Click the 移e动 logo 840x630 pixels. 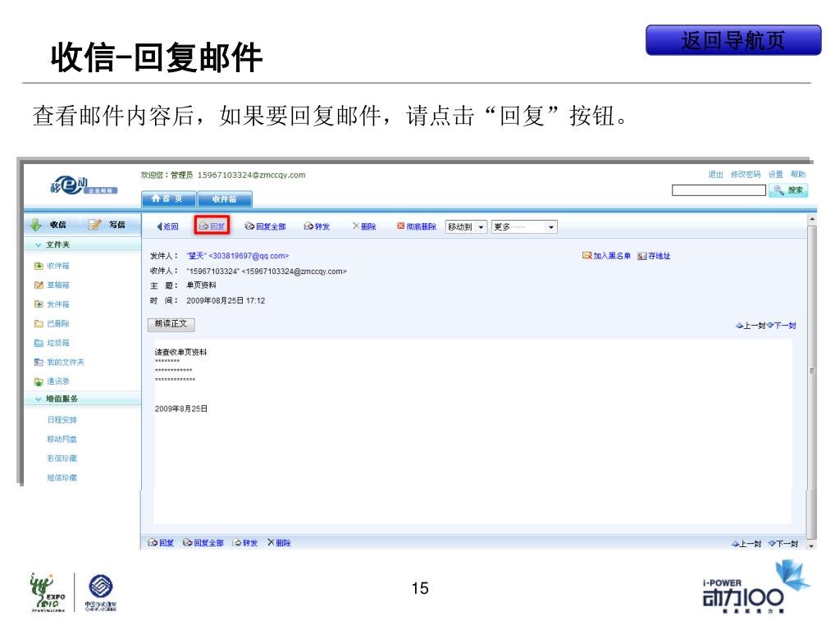coord(83,185)
